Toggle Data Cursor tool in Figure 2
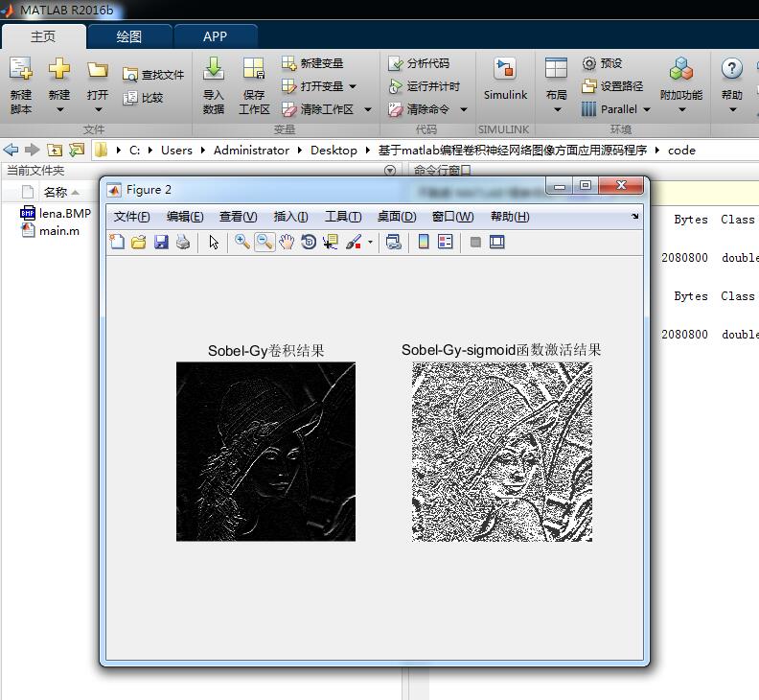Screen dimensions: 759x700 coord(331,242)
